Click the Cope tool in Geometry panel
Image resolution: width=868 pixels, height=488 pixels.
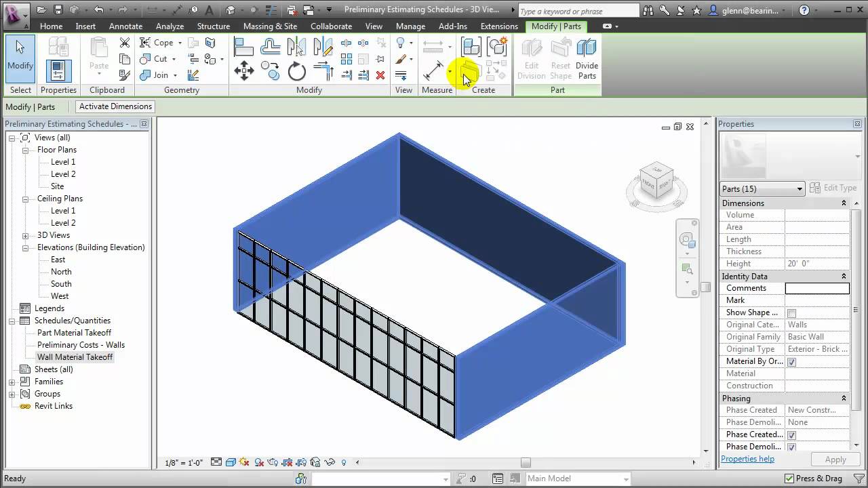(161, 42)
